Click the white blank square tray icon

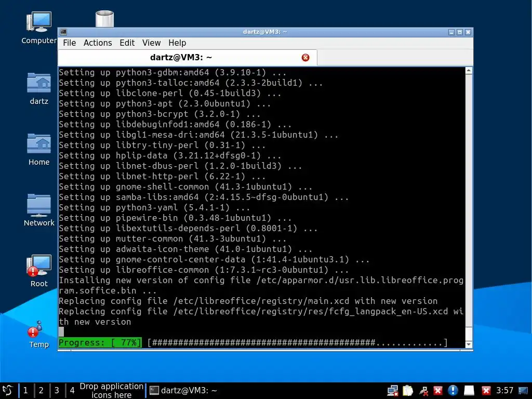pyautogui.click(x=469, y=391)
